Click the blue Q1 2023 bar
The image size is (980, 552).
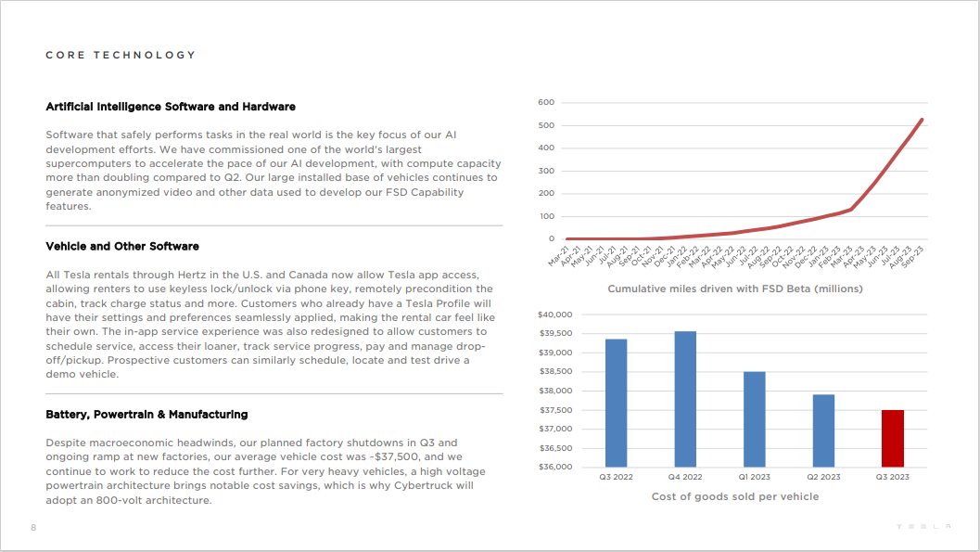(x=754, y=418)
